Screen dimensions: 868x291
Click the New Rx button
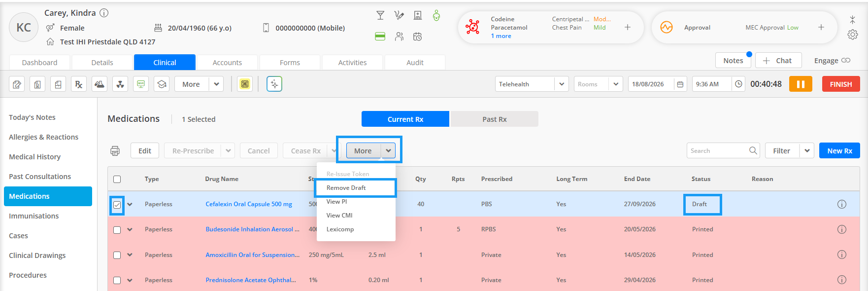point(839,151)
